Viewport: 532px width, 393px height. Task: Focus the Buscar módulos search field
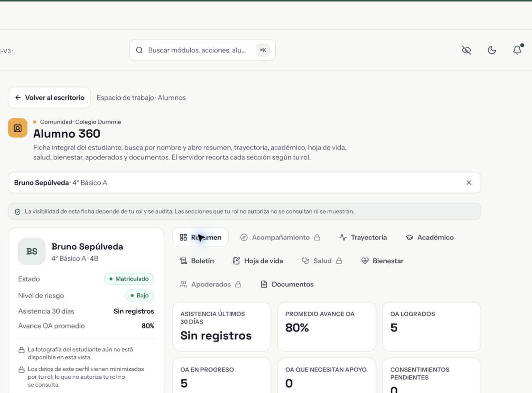[202, 50]
